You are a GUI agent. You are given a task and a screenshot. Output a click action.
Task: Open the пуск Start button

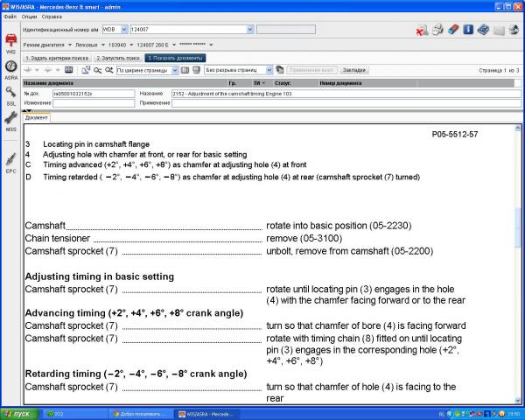coord(19,414)
